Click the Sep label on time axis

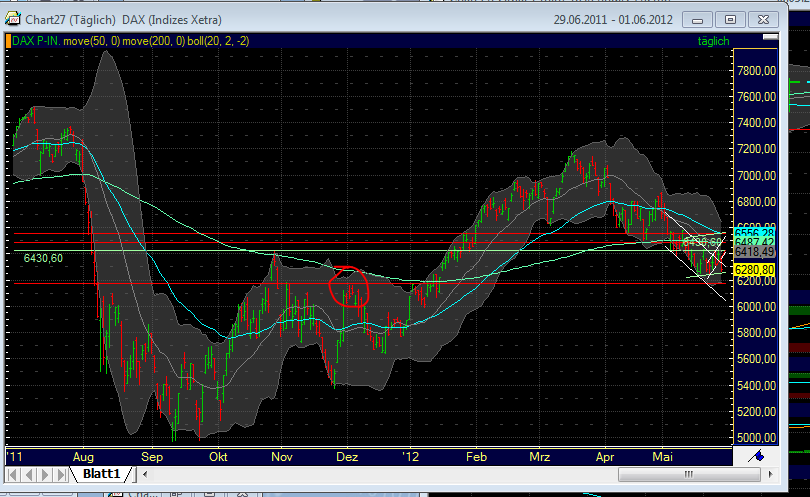[152, 457]
